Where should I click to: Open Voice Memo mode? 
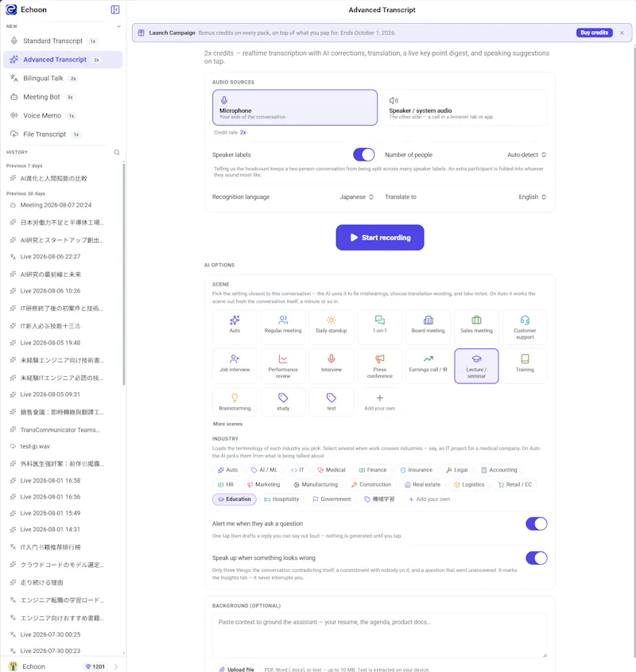pos(63,116)
